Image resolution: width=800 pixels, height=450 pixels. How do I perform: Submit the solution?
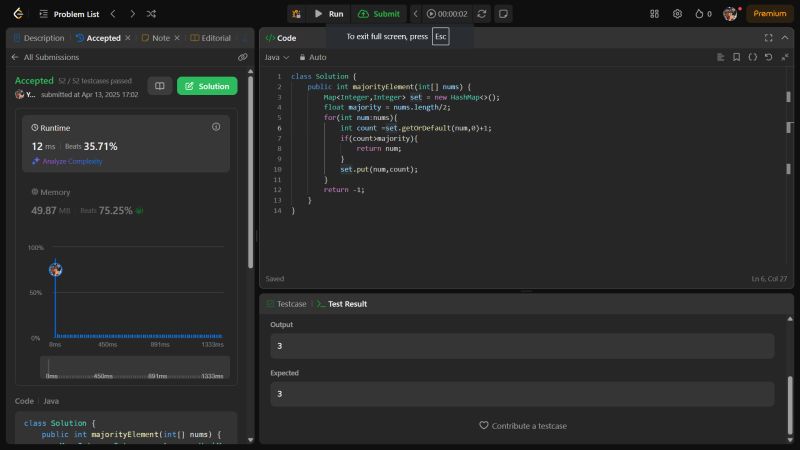click(379, 14)
